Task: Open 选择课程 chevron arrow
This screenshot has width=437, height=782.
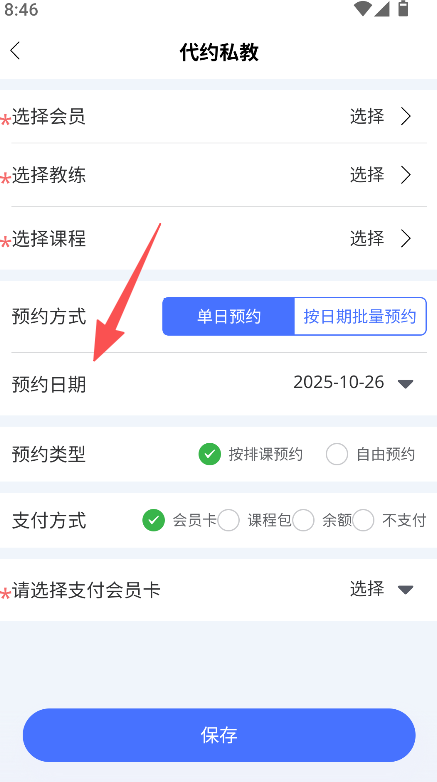Action: point(406,239)
